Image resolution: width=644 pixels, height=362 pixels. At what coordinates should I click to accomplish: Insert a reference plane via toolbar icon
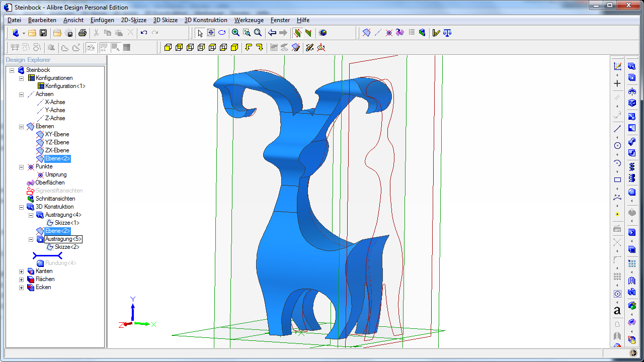[366, 33]
